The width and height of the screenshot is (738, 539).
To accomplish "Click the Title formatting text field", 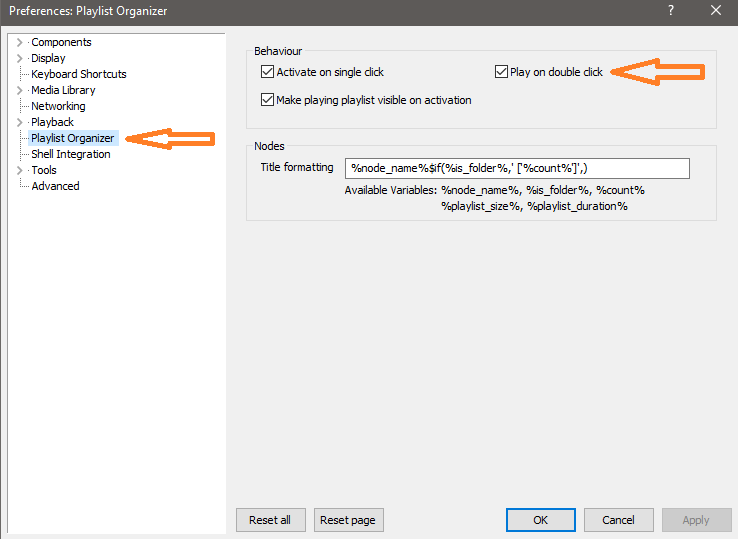I will (x=516, y=168).
